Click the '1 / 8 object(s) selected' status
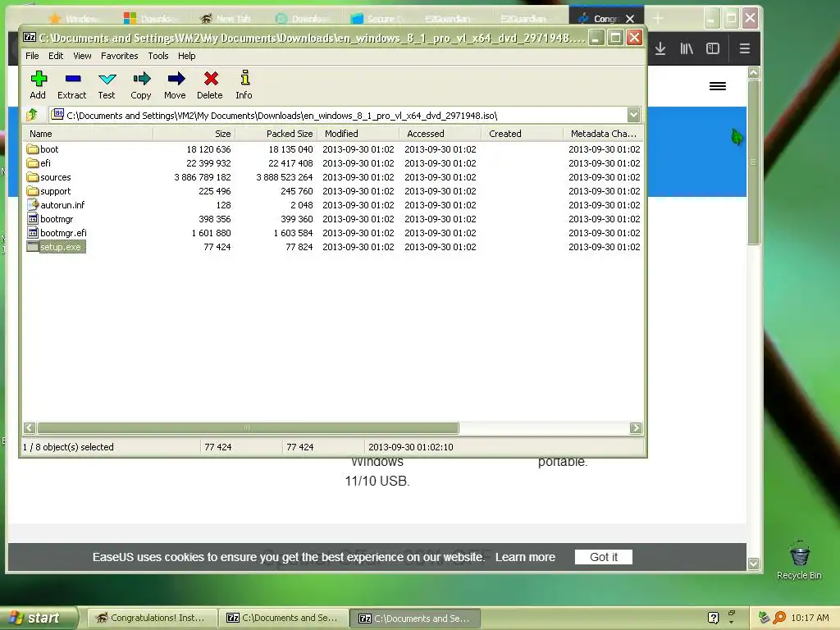840x630 pixels. point(68,447)
